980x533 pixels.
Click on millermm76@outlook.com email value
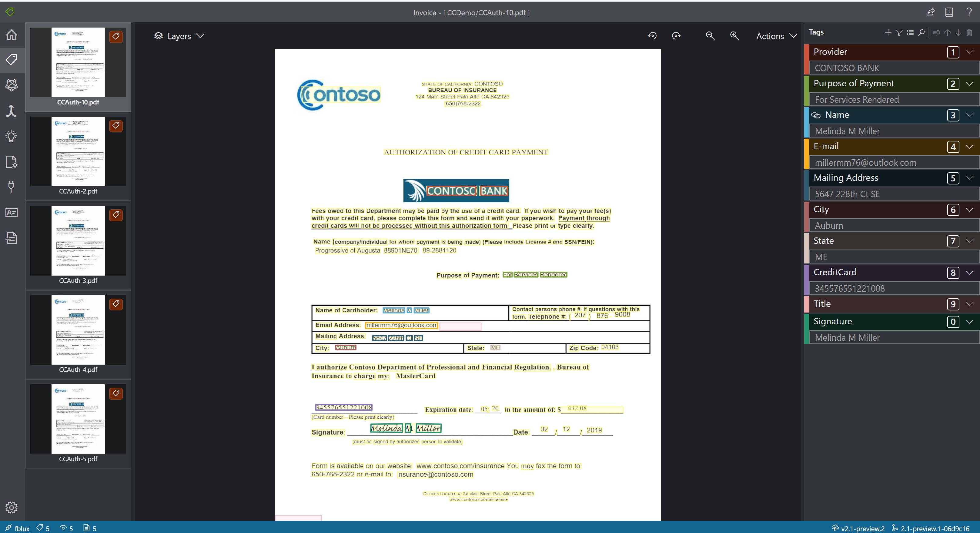[x=865, y=162]
